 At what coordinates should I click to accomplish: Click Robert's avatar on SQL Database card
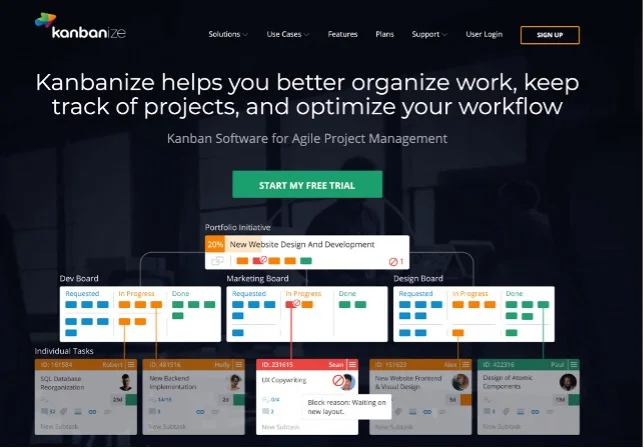(x=126, y=382)
